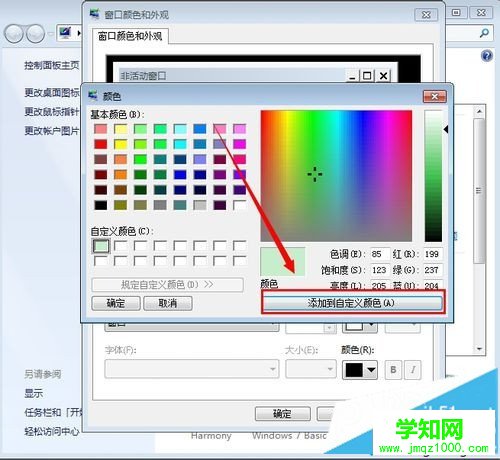Viewport: 500px width, 460px height.
Task: Click the search magnifier icon
Action: (484, 33)
